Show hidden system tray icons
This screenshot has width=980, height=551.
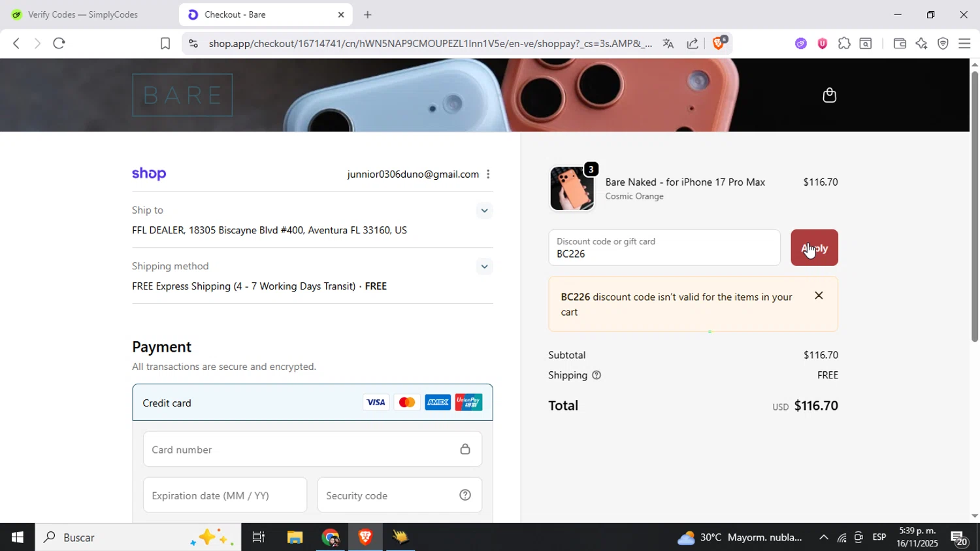(x=823, y=537)
